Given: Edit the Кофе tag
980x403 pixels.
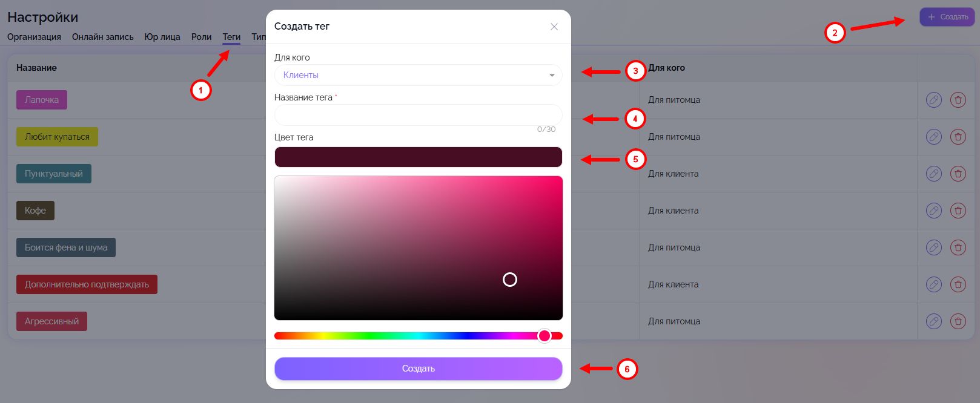Looking at the screenshot, I should click(x=934, y=211).
